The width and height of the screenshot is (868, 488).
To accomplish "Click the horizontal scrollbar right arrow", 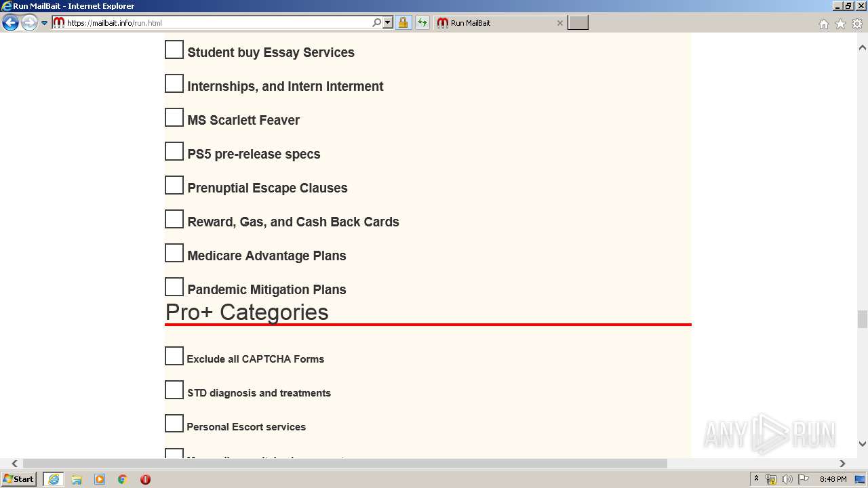I will tap(842, 464).
